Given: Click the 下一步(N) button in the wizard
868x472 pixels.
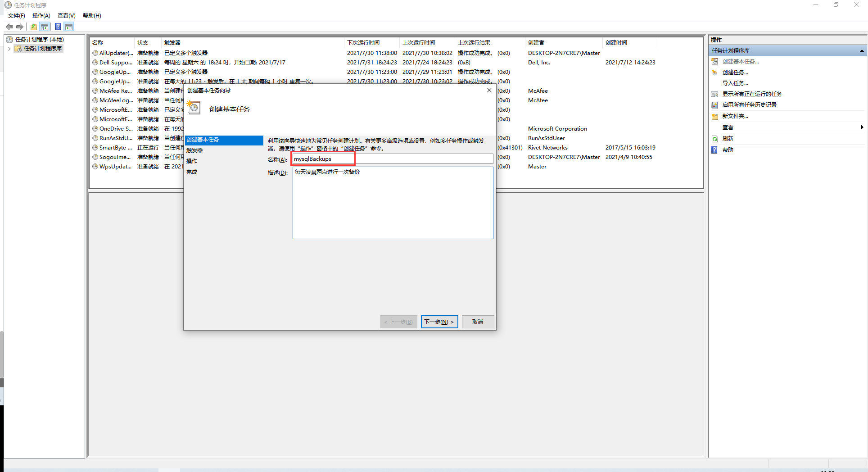Looking at the screenshot, I should pyautogui.click(x=439, y=322).
